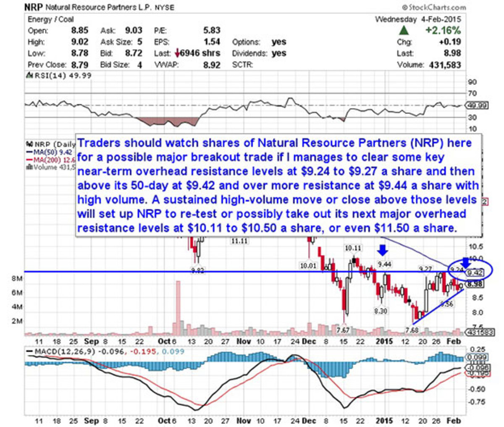Click the Bid value 8.72
504x427 pixels.
coord(134,53)
